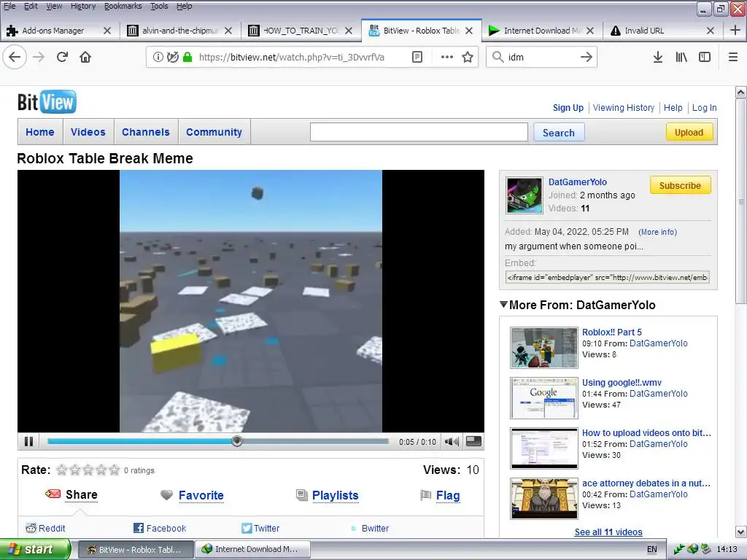Go to the Channels section

[x=146, y=132]
